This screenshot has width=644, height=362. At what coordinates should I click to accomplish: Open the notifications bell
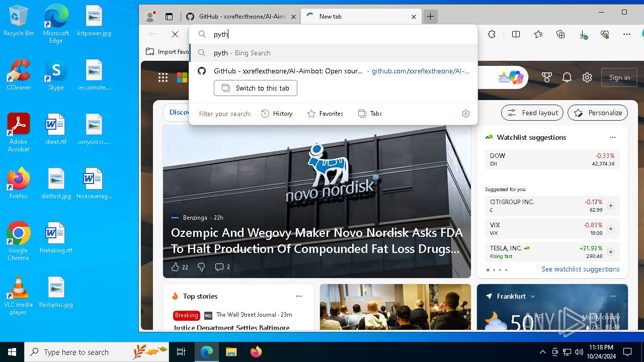click(x=567, y=77)
